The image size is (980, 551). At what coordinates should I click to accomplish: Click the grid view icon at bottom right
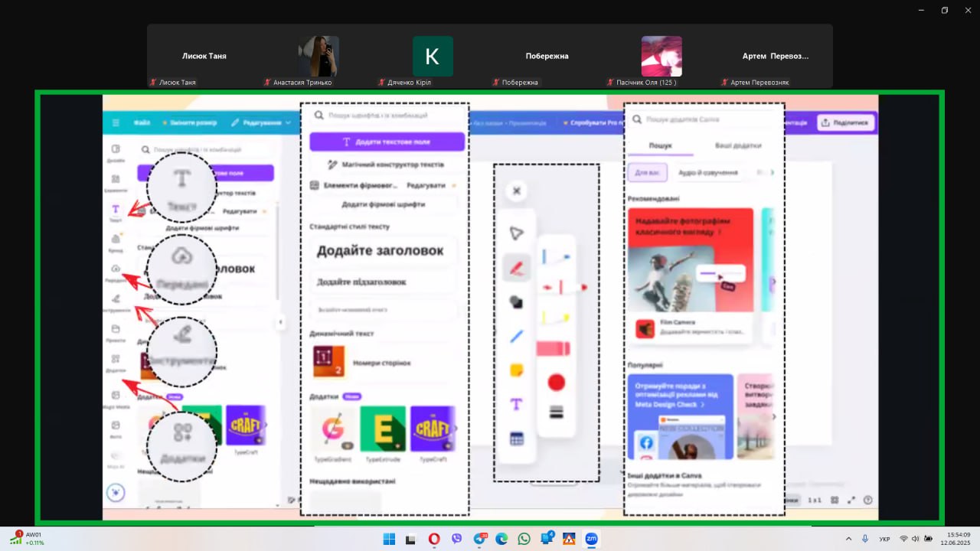(x=835, y=500)
